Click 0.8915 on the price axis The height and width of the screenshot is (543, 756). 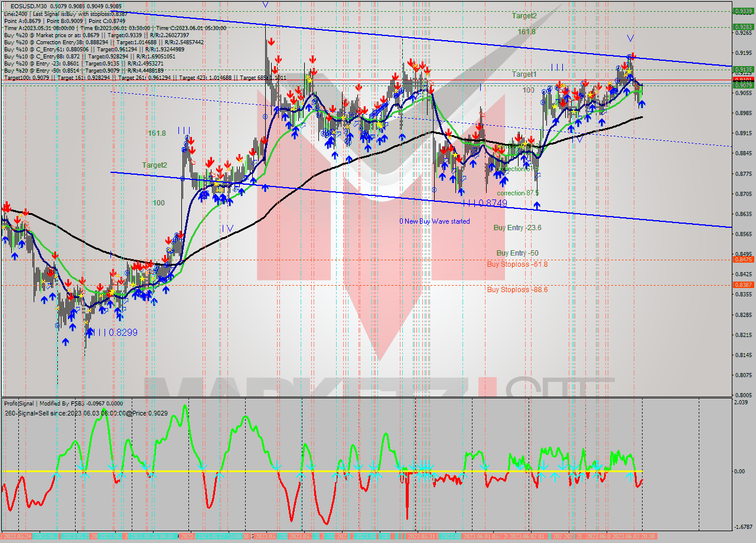pos(742,133)
